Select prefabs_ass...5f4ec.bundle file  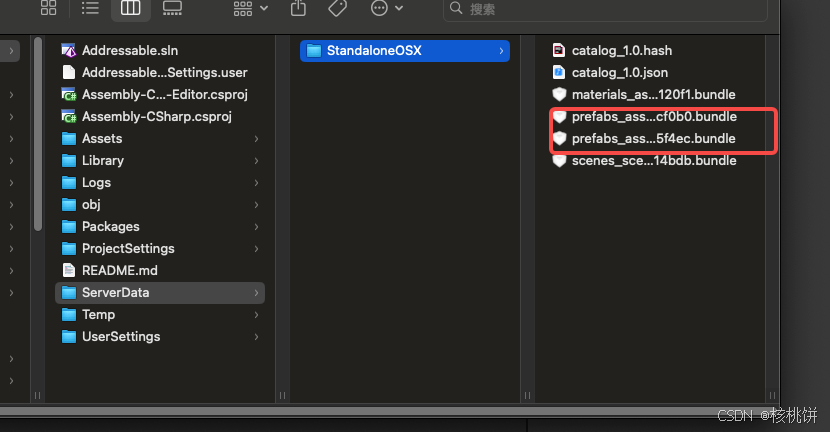pyautogui.click(x=654, y=139)
